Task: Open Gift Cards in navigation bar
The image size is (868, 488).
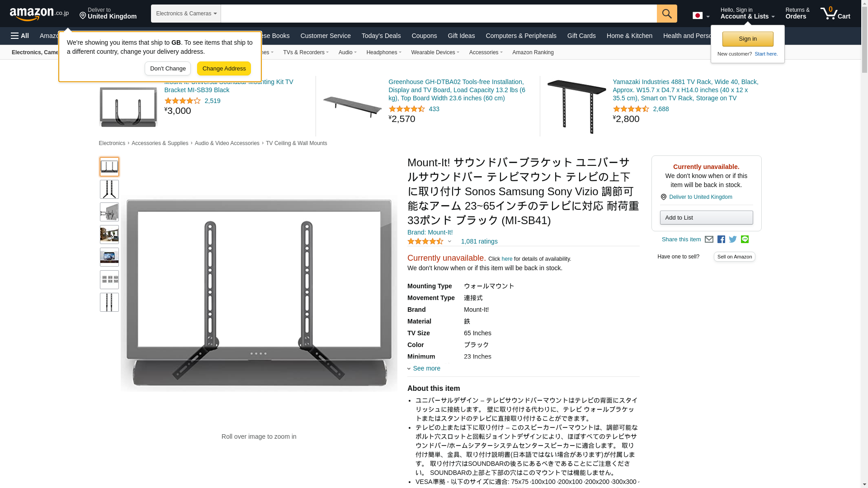Action: (x=581, y=36)
